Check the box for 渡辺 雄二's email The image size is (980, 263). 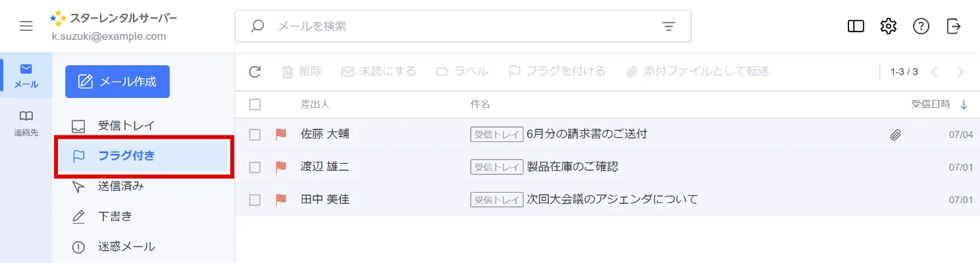[255, 167]
